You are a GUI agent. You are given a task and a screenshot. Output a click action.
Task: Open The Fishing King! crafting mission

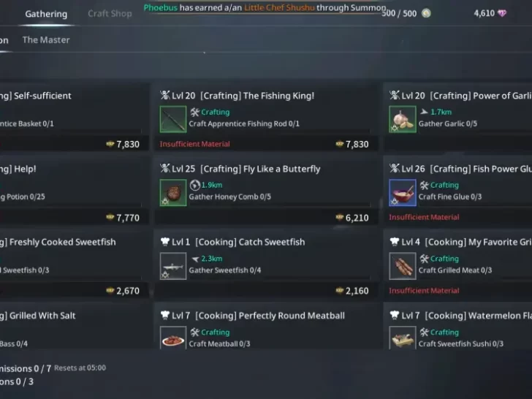[x=266, y=118]
